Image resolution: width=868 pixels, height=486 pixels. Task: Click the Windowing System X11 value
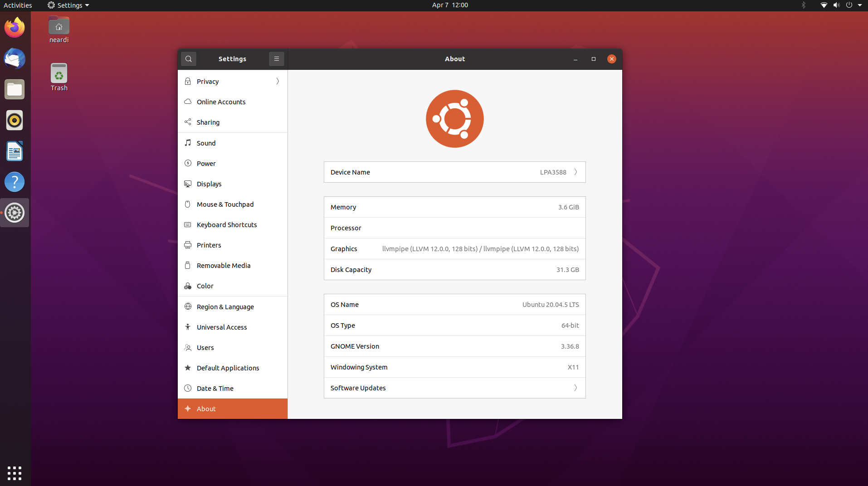click(x=573, y=367)
